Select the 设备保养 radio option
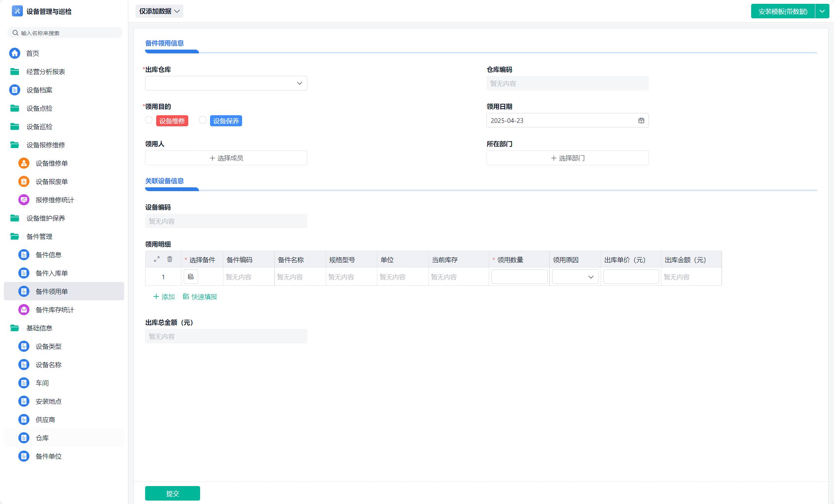Viewport: 834px width, 504px height. (203, 120)
